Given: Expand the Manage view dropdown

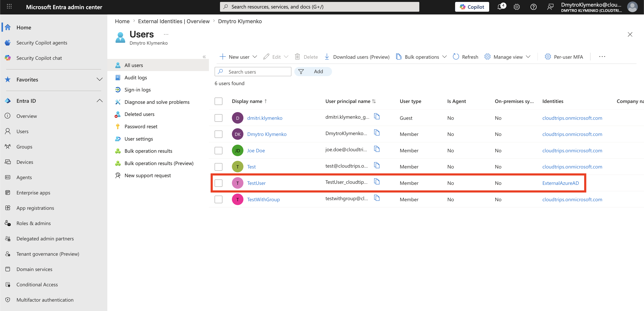Looking at the screenshot, I should pos(528,57).
